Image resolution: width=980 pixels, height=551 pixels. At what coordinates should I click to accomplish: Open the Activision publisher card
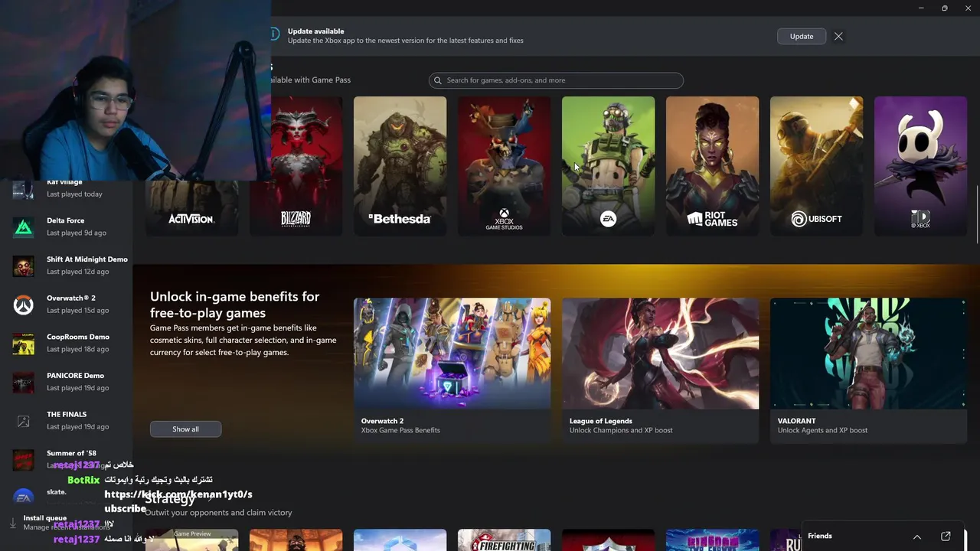[x=191, y=208]
